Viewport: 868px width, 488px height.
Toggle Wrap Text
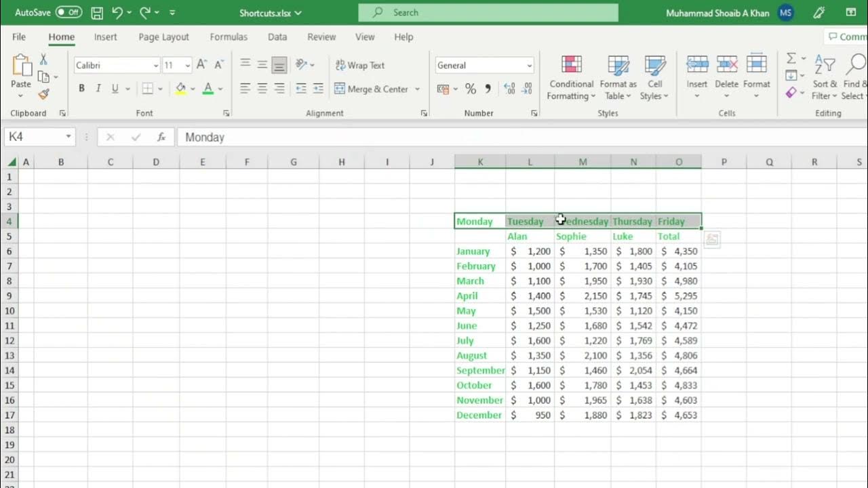coord(360,65)
